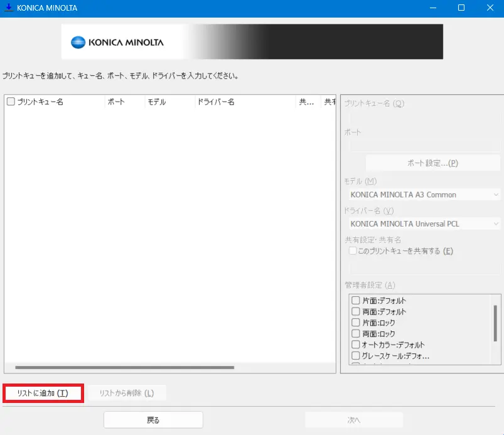Toggle the select-all プリントキュー名 header checkbox

(11, 102)
